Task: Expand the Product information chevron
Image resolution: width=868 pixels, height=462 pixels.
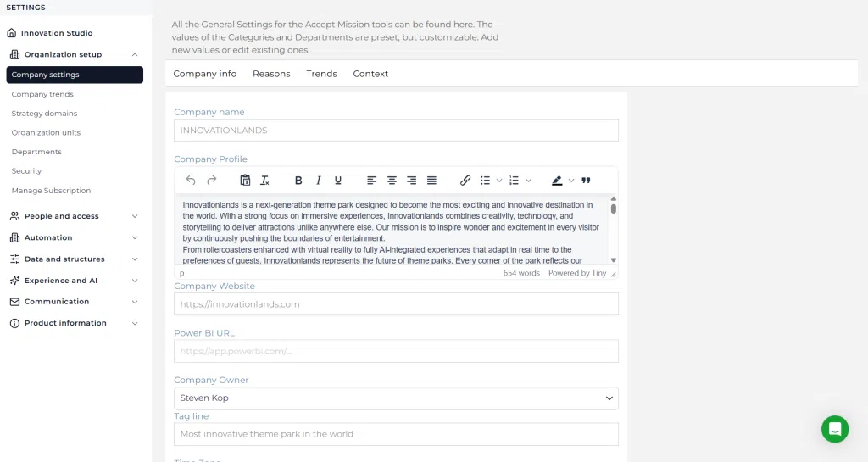Action: click(135, 323)
